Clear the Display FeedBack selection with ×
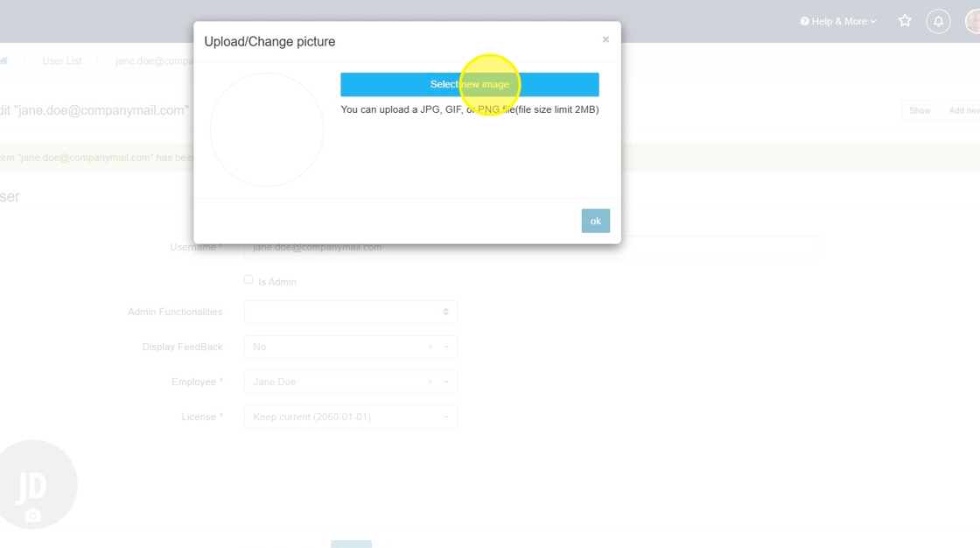Viewport: 980px width, 548px height. click(x=430, y=348)
